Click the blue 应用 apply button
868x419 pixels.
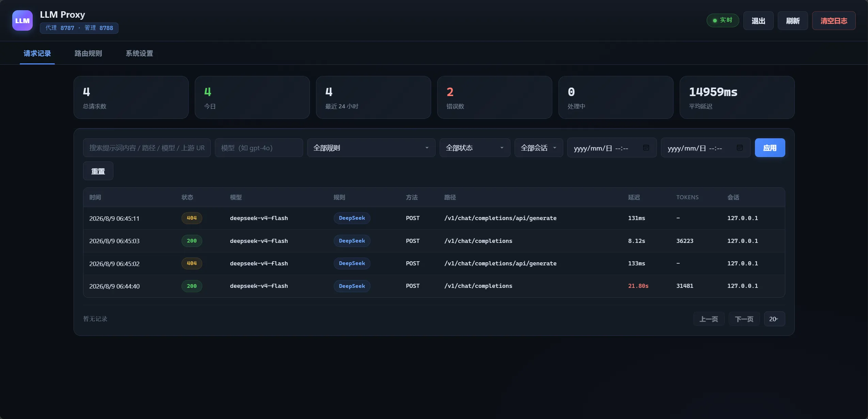click(x=770, y=148)
